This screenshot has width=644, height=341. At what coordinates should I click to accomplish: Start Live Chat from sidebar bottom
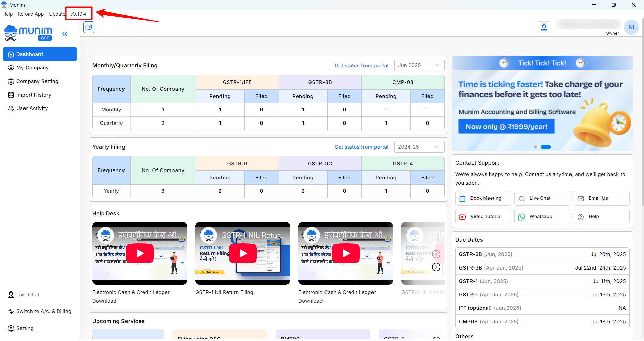(23, 295)
